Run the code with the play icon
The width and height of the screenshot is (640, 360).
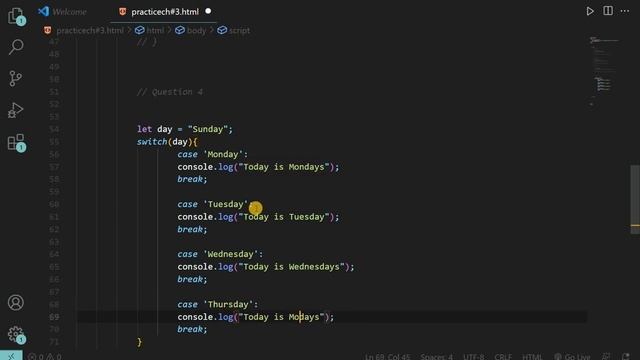590,11
